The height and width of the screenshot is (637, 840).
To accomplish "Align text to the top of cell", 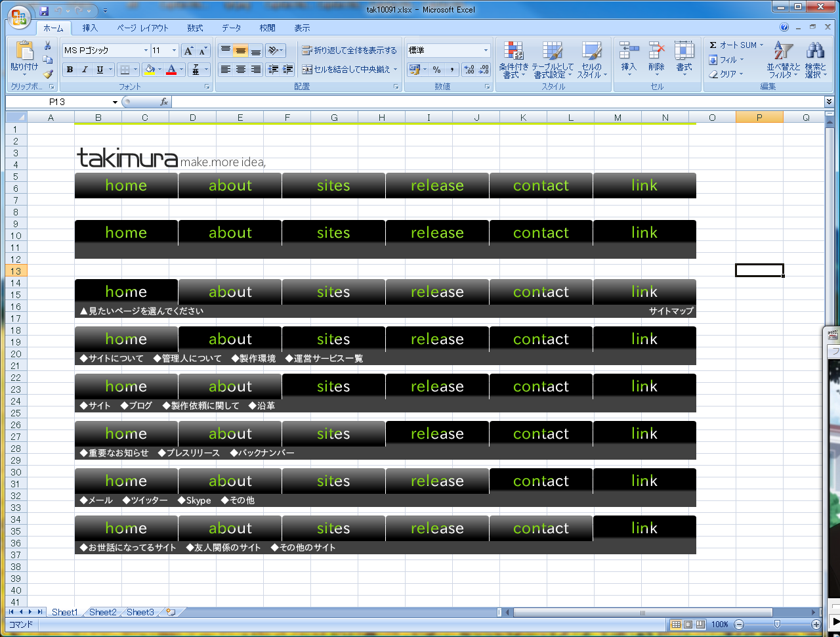I will tap(225, 51).
